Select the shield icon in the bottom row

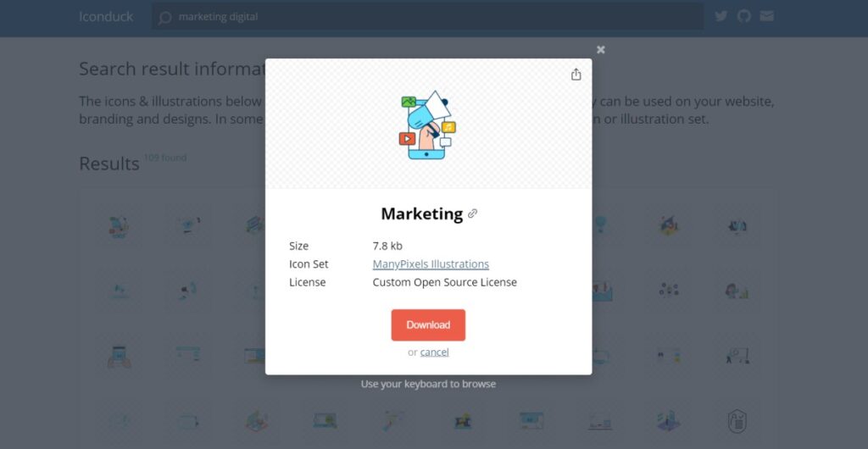[737, 421]
